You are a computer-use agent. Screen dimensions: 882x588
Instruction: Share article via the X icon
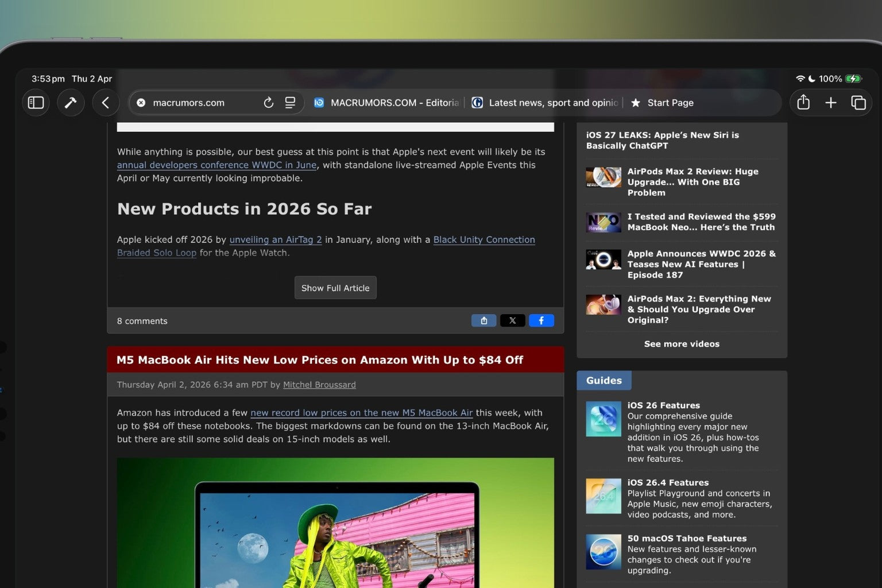[512, 320]
